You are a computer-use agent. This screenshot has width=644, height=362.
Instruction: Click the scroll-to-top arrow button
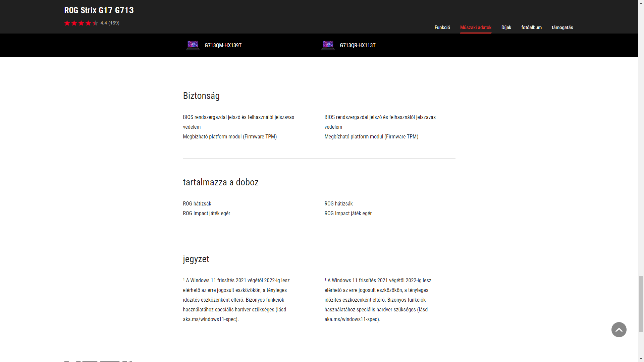(x=619, y=329)
